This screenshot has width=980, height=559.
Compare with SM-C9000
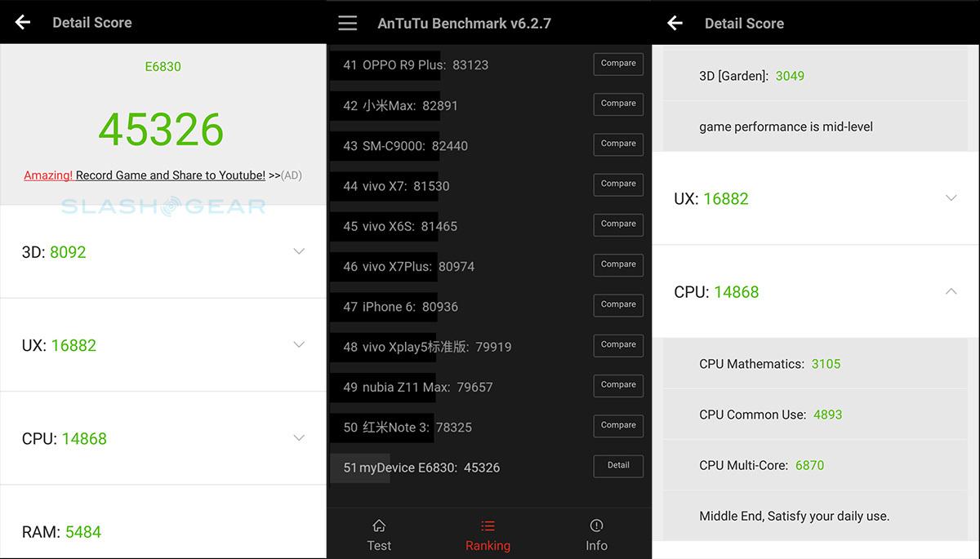[618, 144]
